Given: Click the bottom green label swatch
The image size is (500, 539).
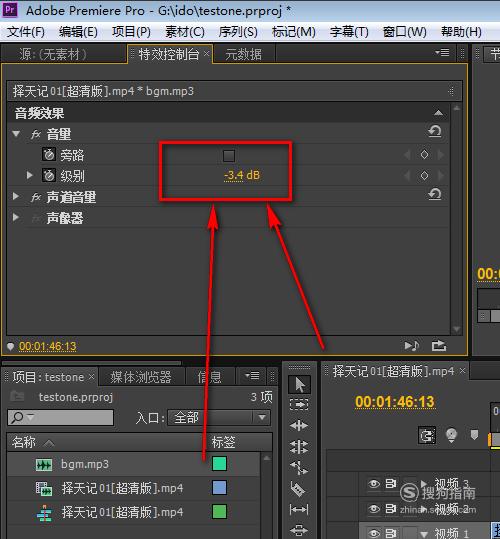Looking at the screenshot, I should tap(219, 512).
